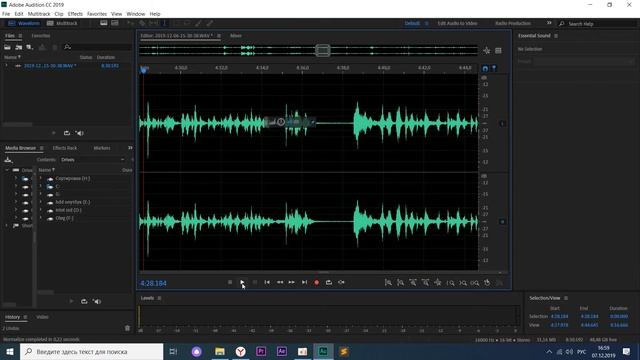Show hidden panel tabs via double chevron
The height and width of the screenshot is (360, 640).
130,148
